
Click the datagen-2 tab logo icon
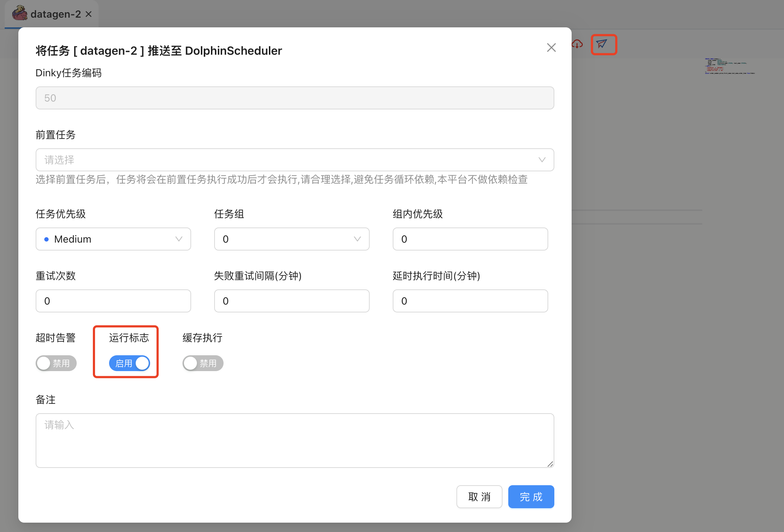pyautogui.click(x=20, y=13)
